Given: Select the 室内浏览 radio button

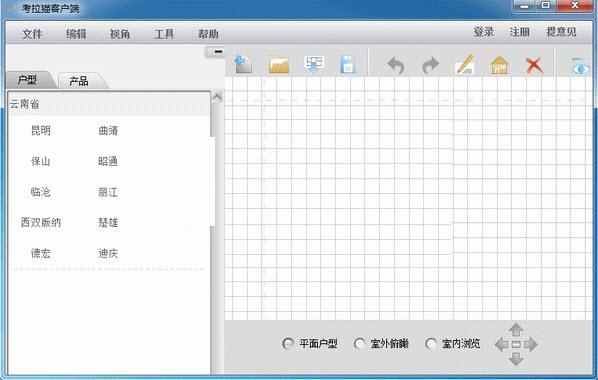Looking at the screenshot, I should 431,344.
